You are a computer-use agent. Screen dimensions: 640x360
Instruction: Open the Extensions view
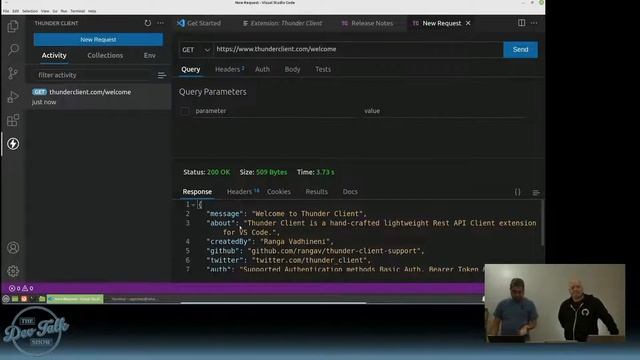13,120
